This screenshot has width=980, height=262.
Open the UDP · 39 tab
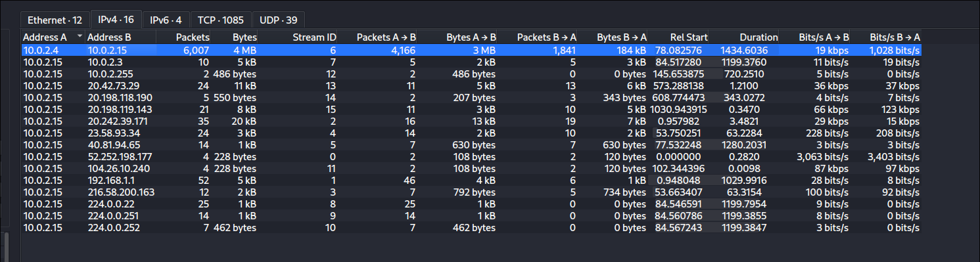click(x=278, y=20)
